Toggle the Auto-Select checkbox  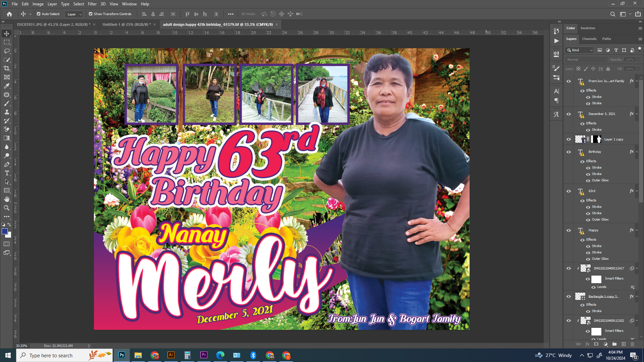click(39, 14)
